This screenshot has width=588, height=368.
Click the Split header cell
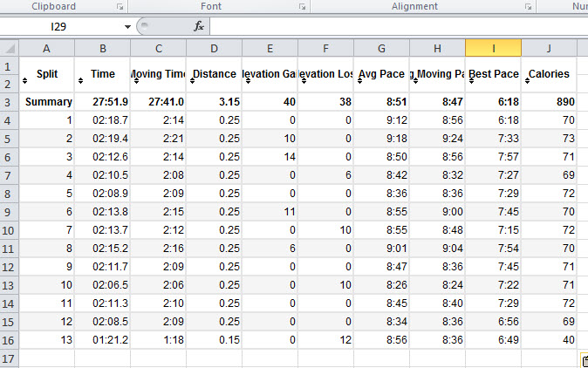[46, 74]
